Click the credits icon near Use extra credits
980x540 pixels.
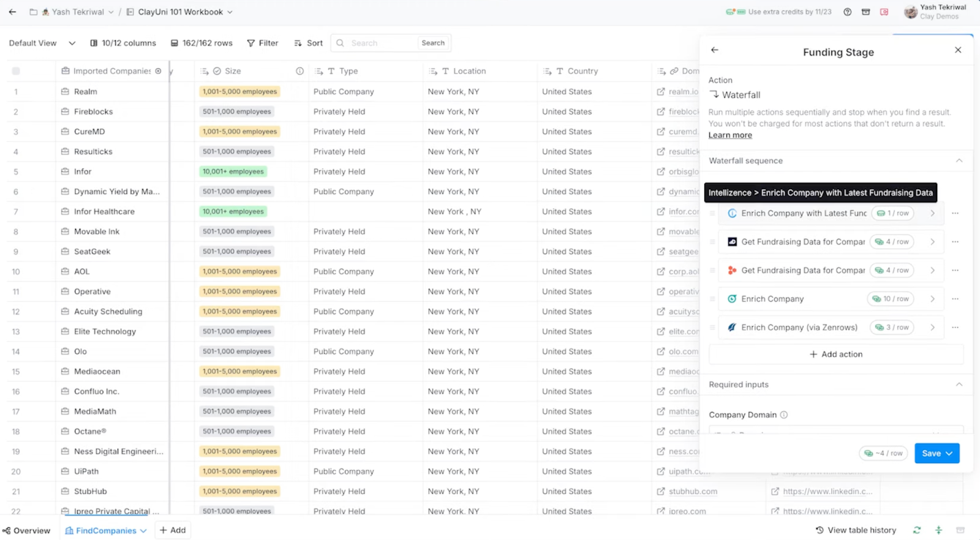click(736, 12)
